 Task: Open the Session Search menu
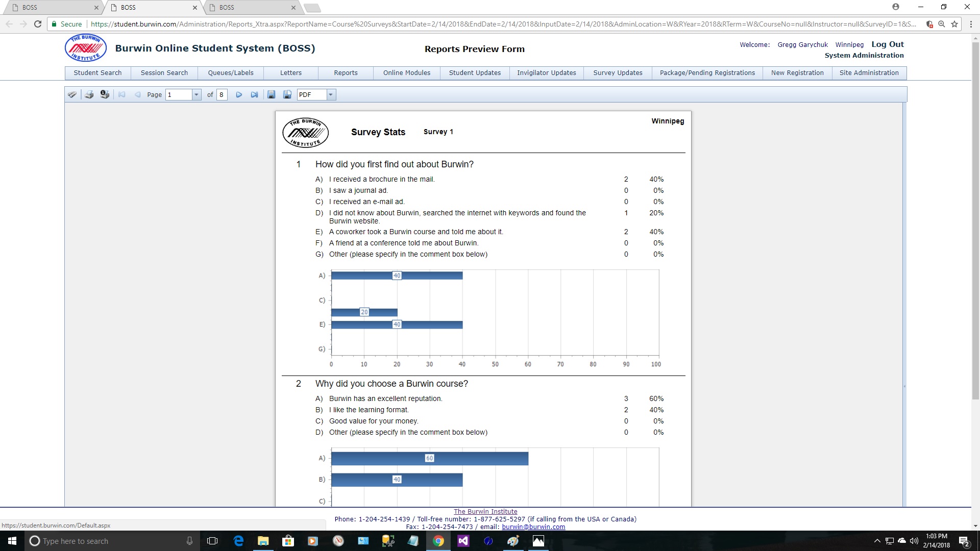pyautogui.click(x=164, y=73)
